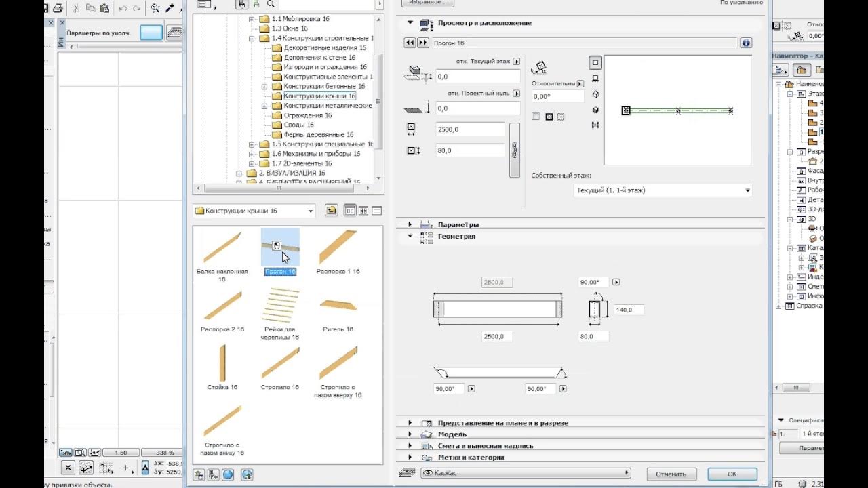Toggle the mirror object checkbox
868x488 pixels.
click(x=536, y=117)
